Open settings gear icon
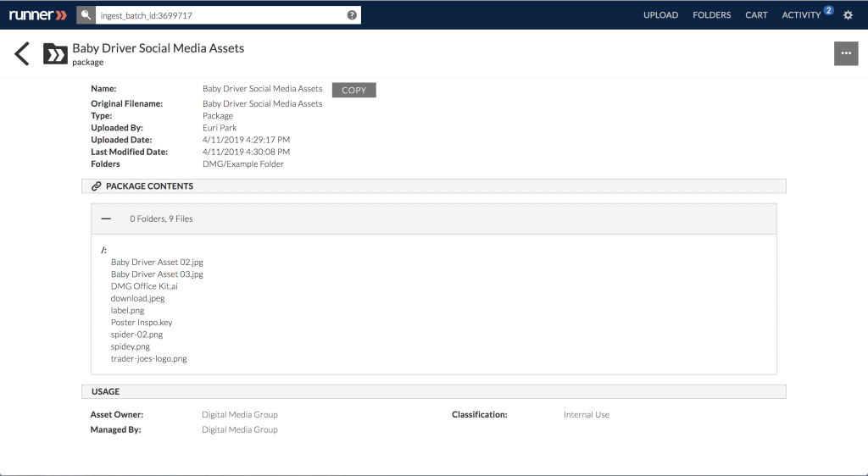The width and height of the screenshot is (868, 476). 848,15
